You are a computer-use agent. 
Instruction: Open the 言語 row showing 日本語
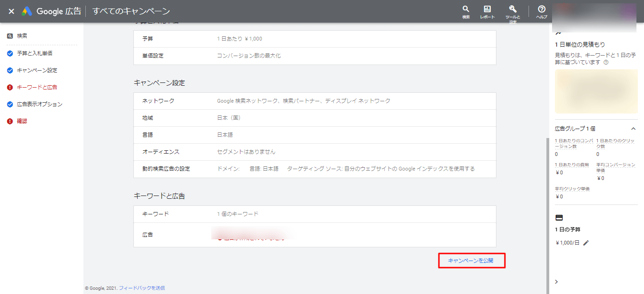click(x=315, y=135)
